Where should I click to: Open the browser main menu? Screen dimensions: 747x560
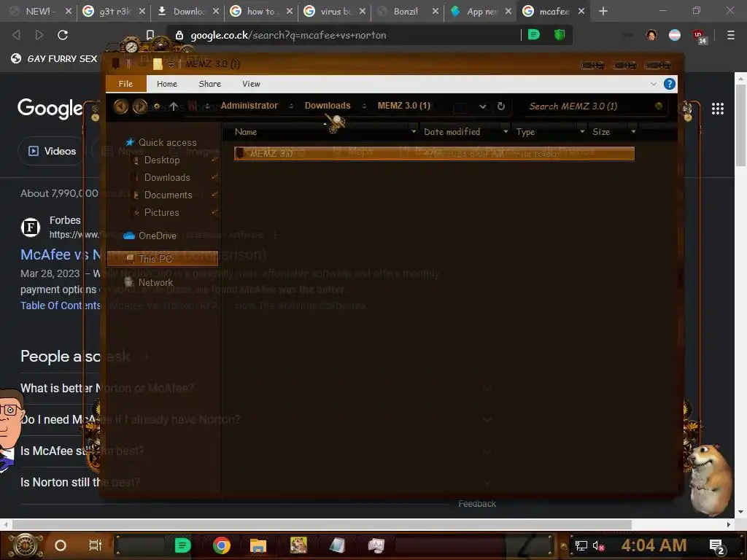pos(730,35)
